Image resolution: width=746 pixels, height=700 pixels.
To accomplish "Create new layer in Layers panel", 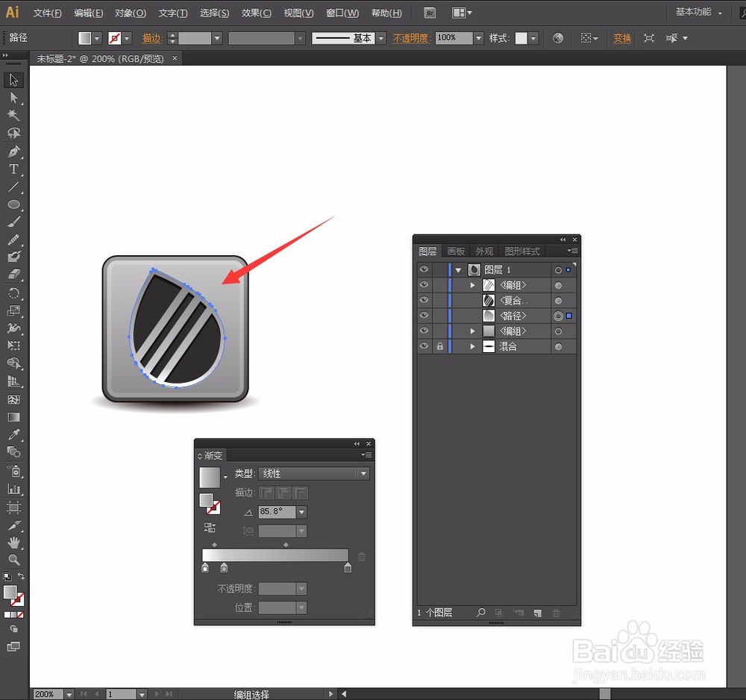I will coord(538,613).
